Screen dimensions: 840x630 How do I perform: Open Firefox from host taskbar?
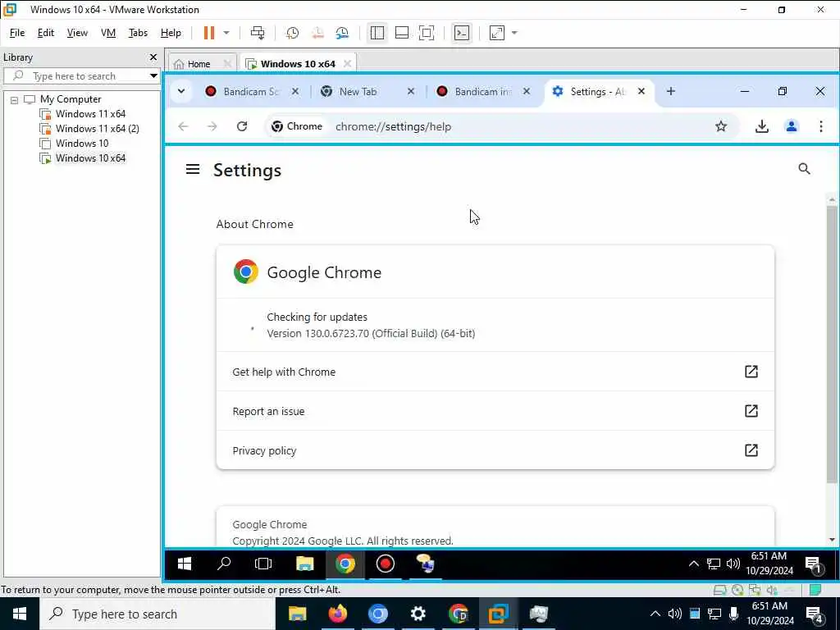point(337,614)
